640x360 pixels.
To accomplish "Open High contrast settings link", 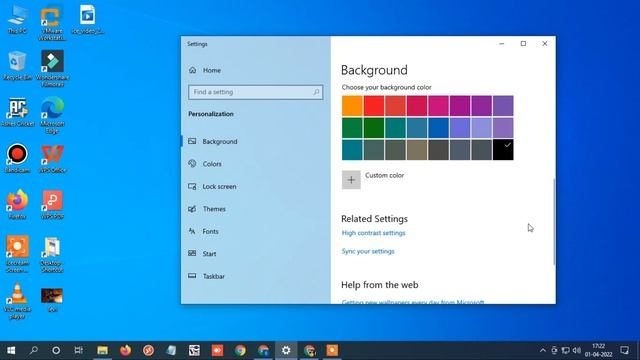I will pyautogui.click(x=373, y=233).
